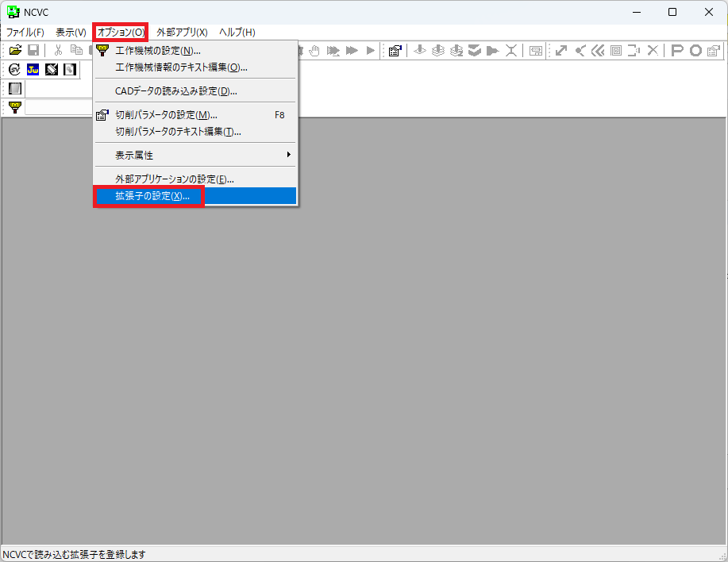Launch Jw_cad via the Jw toolbar icon
Viewport: 728px width, 562px height.
pos(32,69)
